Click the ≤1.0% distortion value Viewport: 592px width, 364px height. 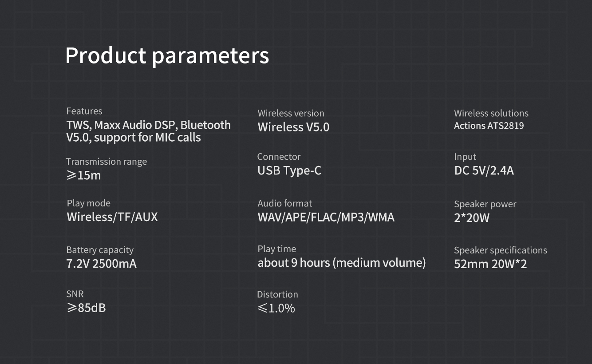pos(276,308)
